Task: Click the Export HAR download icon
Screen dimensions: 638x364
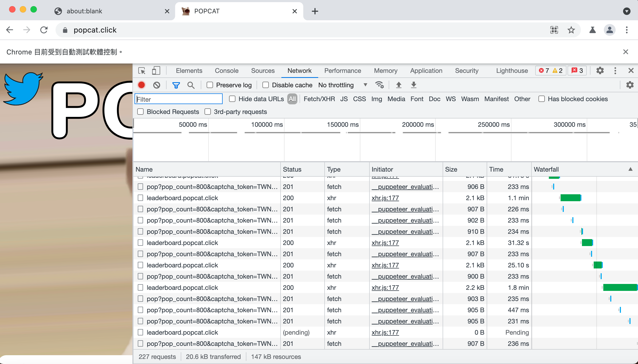Action: coord(413,85)
